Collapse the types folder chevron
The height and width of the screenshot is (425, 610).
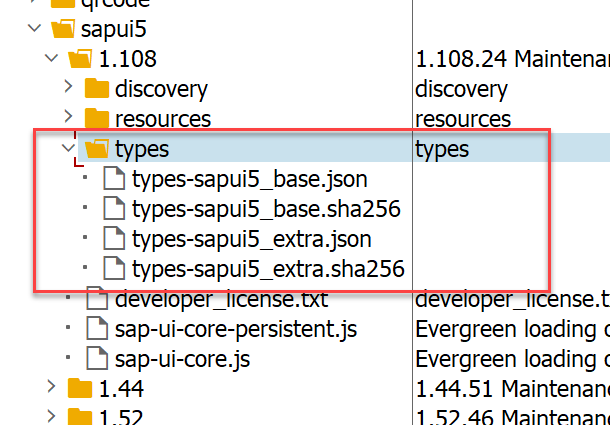68,148
